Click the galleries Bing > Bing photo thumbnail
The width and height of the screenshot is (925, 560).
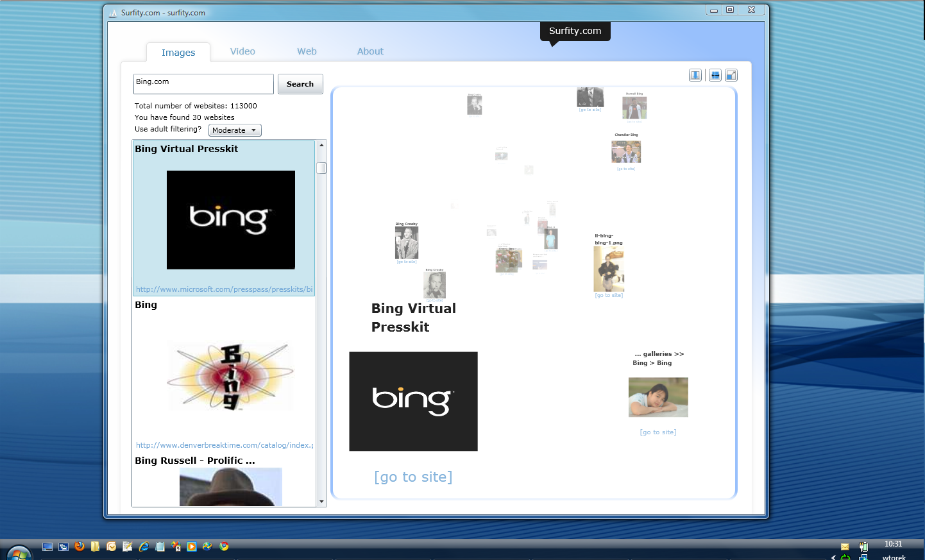click(x=658, y=397)
